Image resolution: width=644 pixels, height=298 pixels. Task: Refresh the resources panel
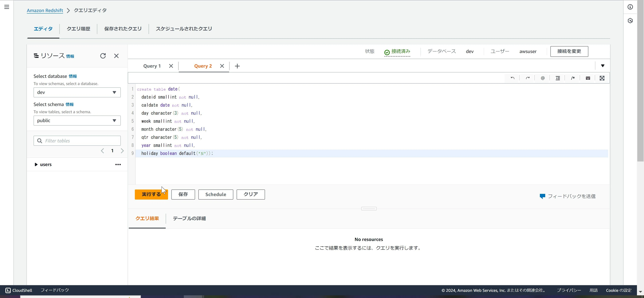(x=103, y=56)
